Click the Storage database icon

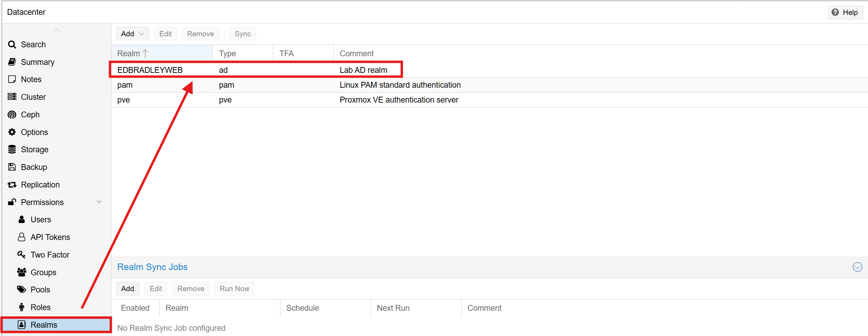click(x=12, y=150)
